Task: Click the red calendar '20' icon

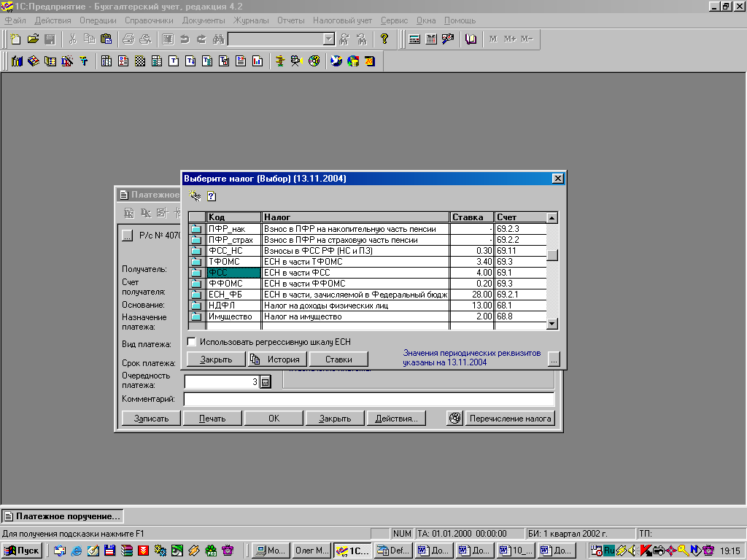Action: tap(370, 61)
